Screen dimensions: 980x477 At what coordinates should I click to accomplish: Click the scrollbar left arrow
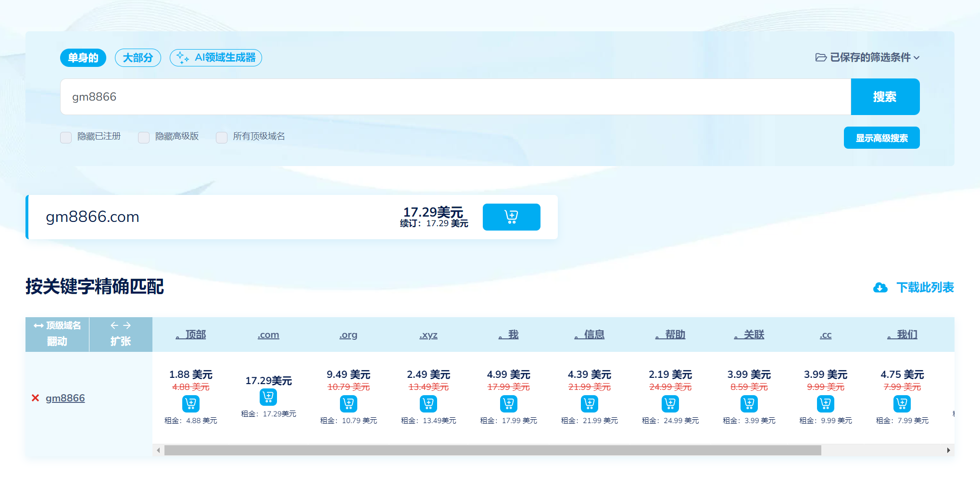158,450
